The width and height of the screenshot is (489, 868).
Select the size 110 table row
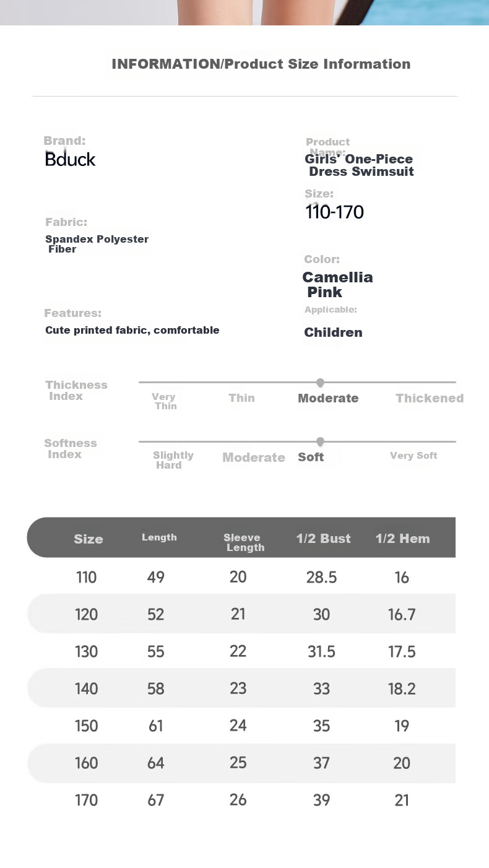(241, 577)
